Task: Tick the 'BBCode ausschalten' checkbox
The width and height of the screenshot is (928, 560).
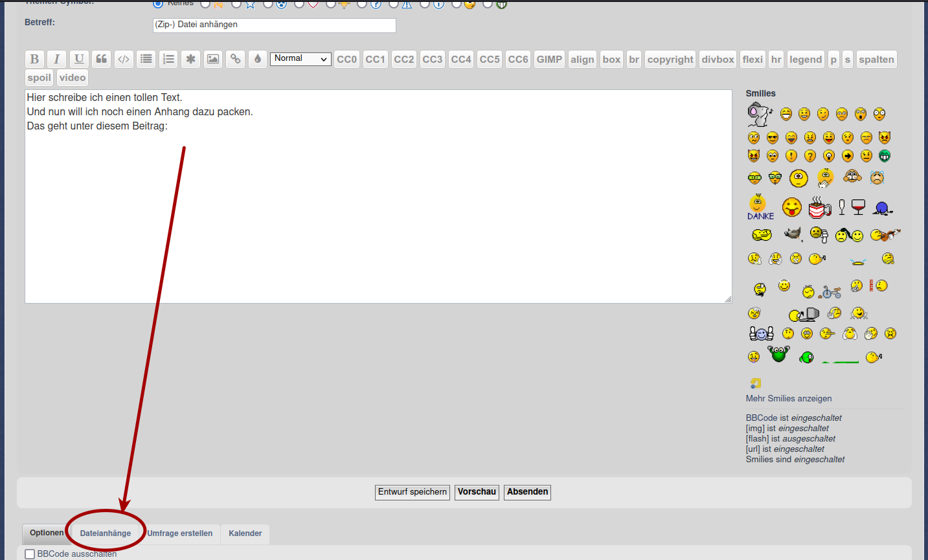Action: pyautogui.click(x=30, y=554)
